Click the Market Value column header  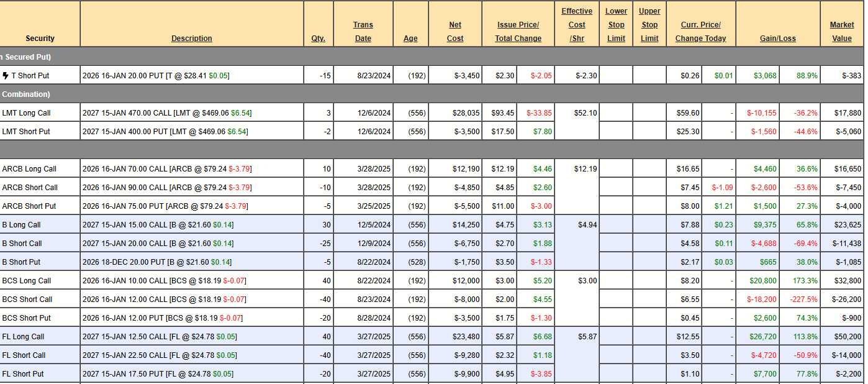[842, 32]
